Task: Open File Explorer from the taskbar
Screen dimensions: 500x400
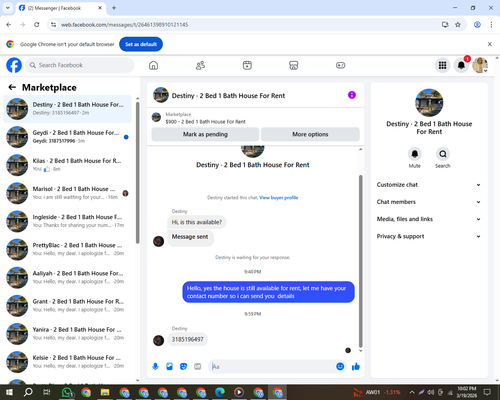Action: (x=105, y=392)
